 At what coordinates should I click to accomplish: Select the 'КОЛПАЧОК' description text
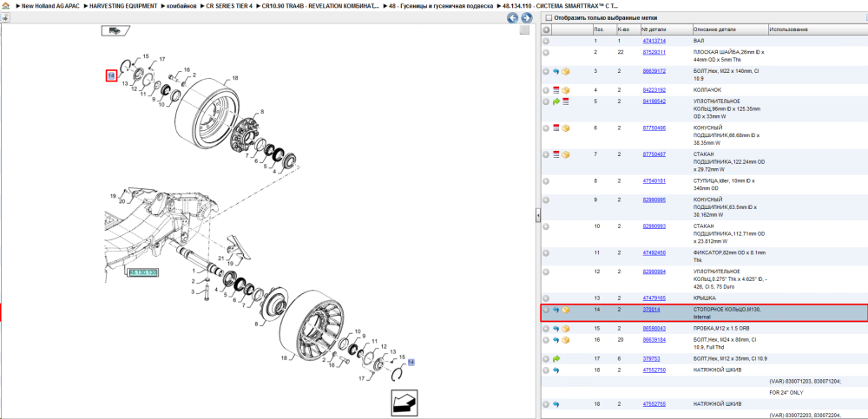click(x=707, y=89)
